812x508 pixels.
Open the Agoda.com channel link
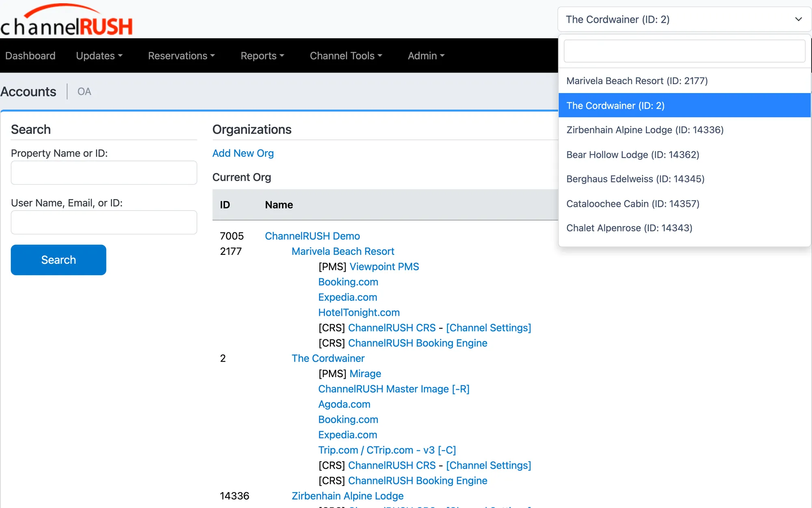point(344,404)
